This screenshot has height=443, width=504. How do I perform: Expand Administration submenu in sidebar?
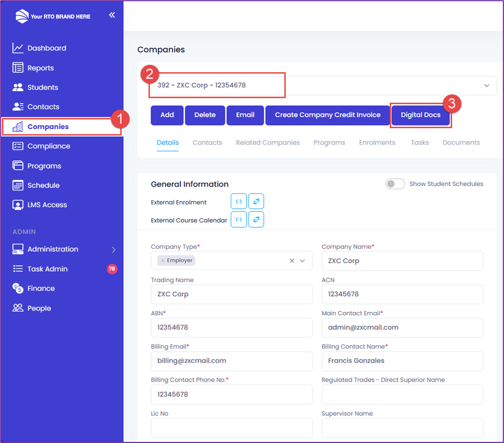click(113, 249)
